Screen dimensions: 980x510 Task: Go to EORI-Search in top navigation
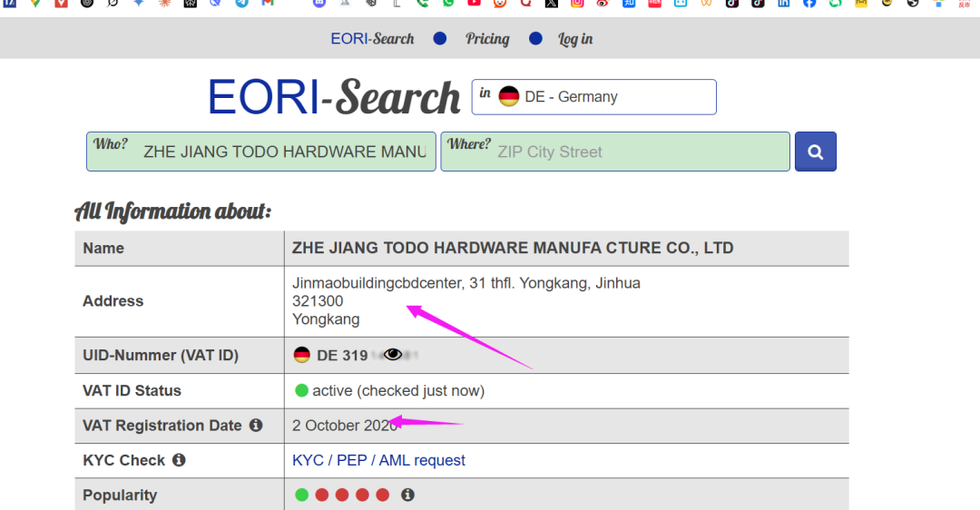click(373, 39)
